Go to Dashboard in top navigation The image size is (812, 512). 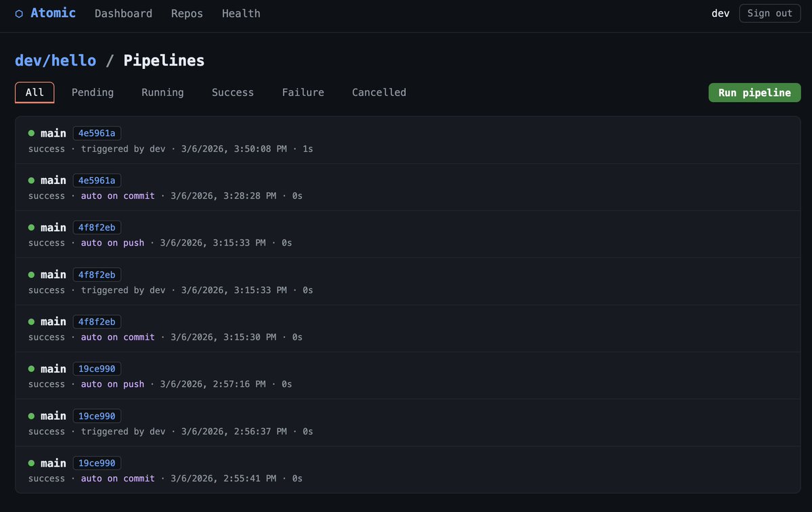pyautogui.click(x=123, y=14)
